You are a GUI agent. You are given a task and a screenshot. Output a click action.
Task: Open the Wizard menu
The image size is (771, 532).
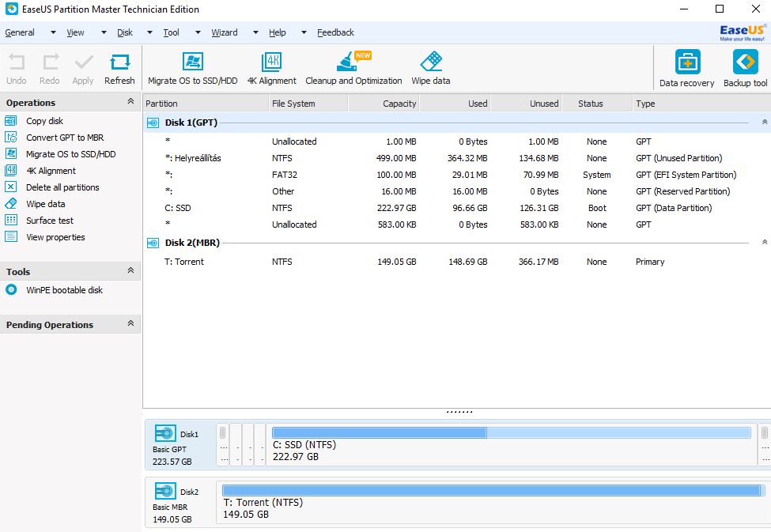pyautogui.click(x=225, y=32)
